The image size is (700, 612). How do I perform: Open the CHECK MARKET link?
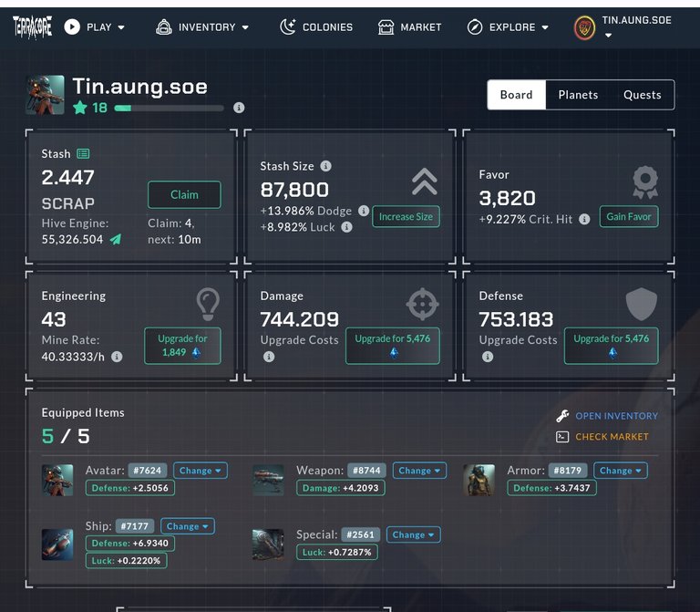pos(612,437)
